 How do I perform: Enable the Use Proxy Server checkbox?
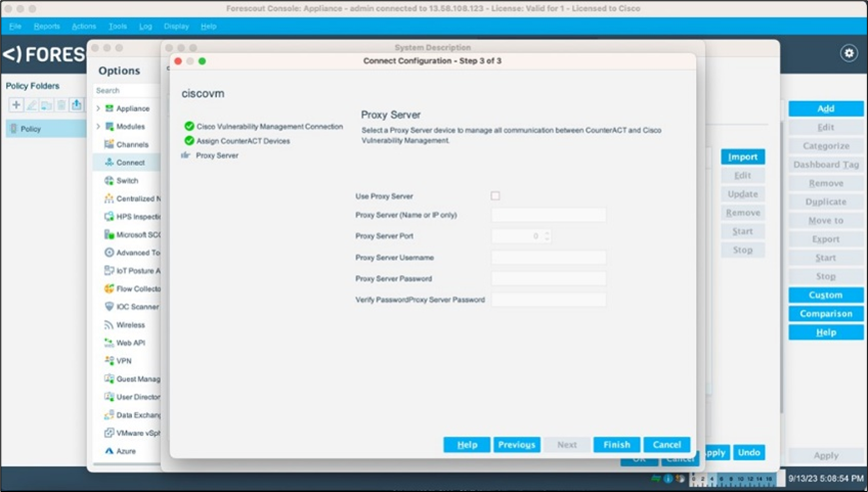495,196
